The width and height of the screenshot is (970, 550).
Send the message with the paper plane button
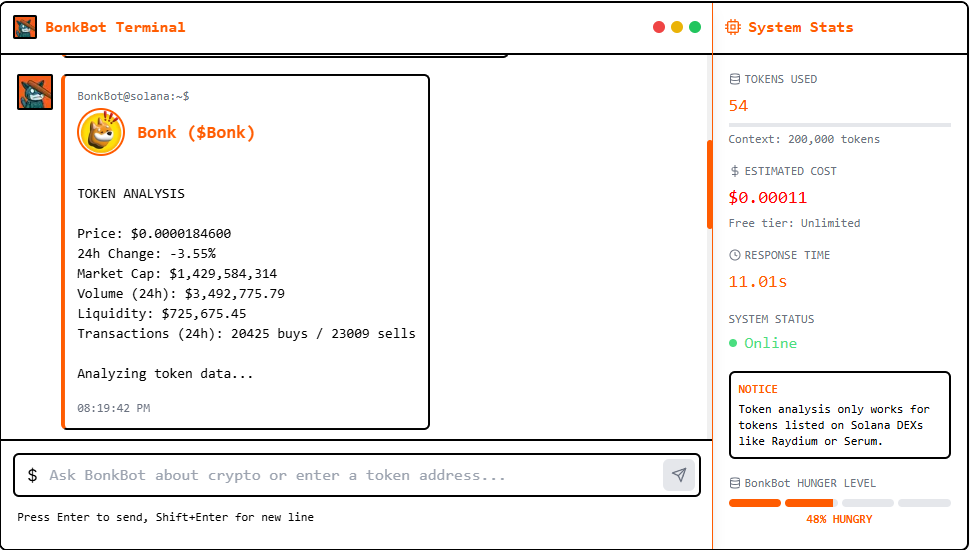coord(679,475)
